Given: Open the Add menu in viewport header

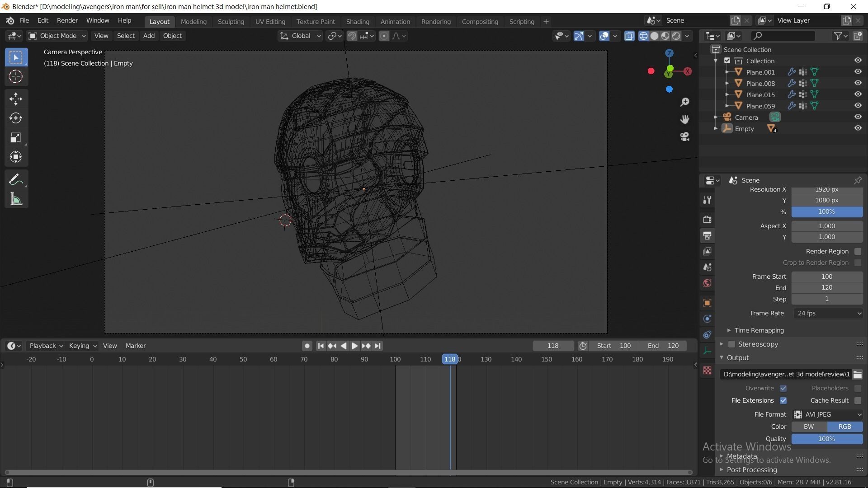Looking at the screenshot, I should pyautogui.click(x=149, y=36).
